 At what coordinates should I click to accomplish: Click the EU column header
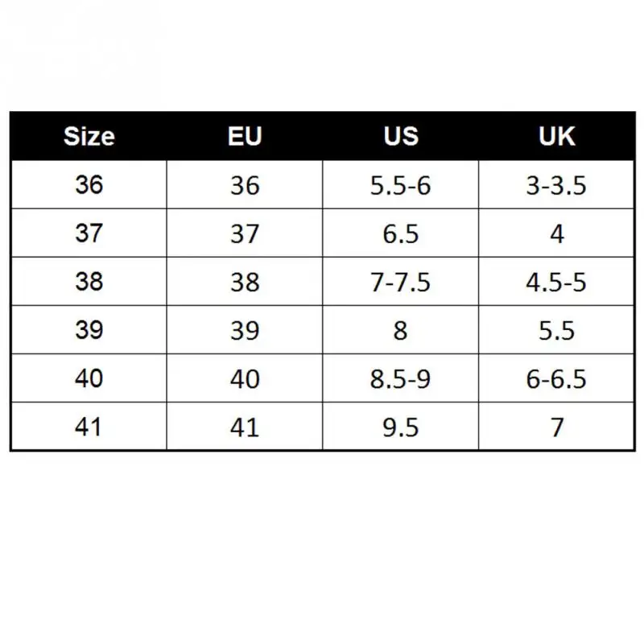[245, 136]
